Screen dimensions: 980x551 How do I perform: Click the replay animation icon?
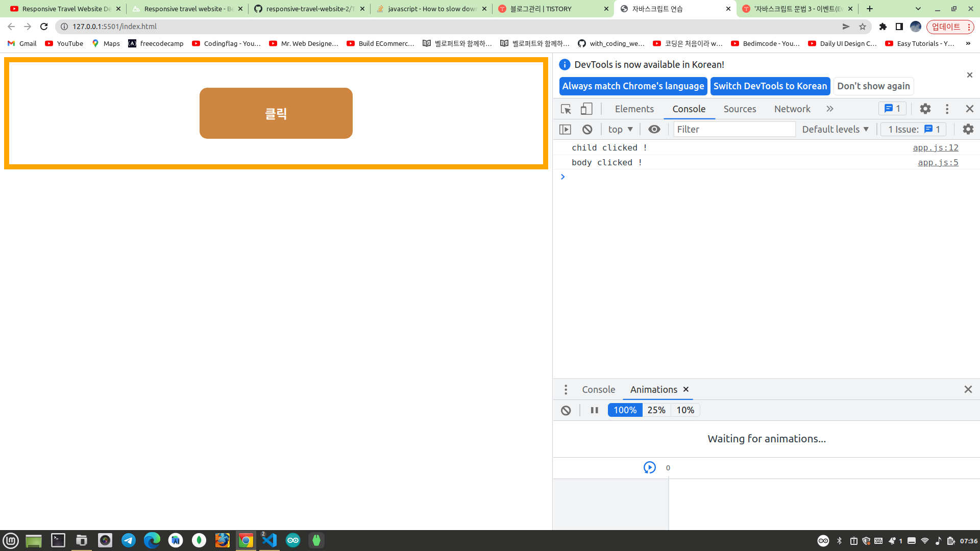[x=649, y=467]
